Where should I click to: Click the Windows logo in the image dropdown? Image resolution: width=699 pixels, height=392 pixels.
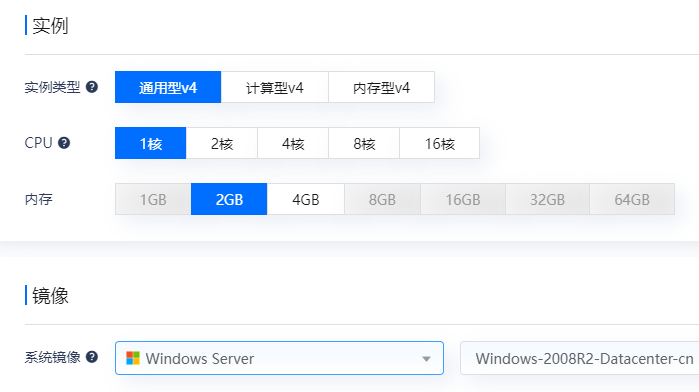coord(133,358)
